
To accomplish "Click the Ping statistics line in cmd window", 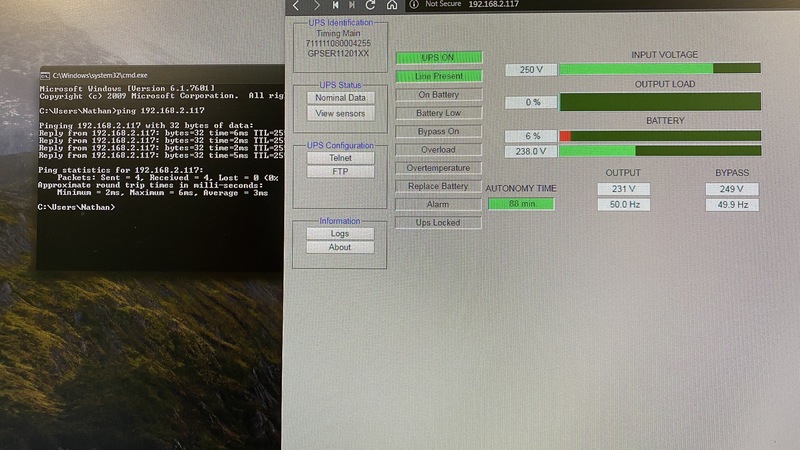I will point(121,170).
